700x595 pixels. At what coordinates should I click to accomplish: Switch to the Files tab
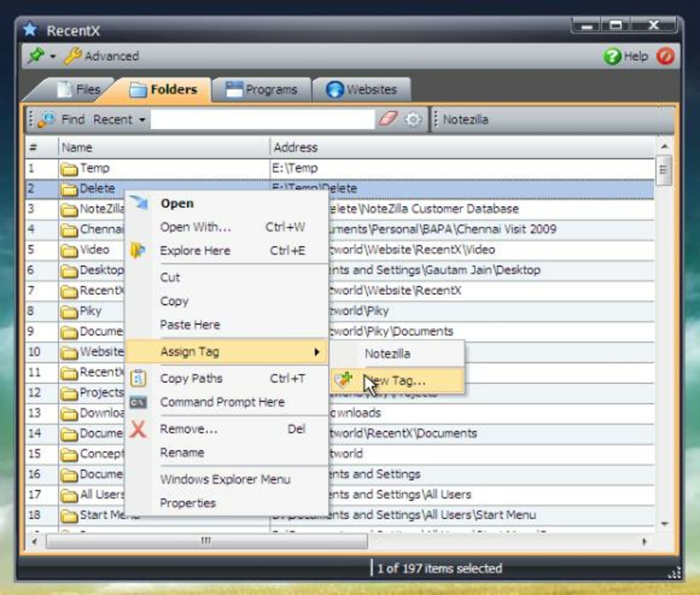[78, 89]
